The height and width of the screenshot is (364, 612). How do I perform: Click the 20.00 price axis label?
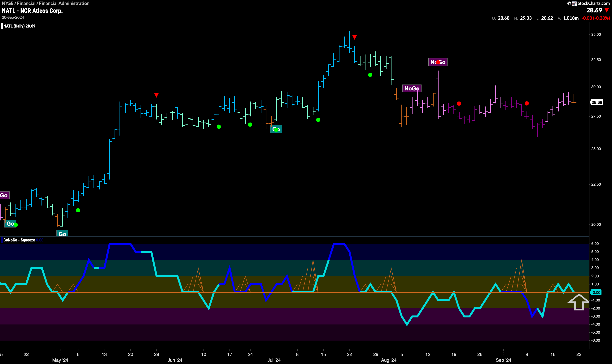[596, 224]
